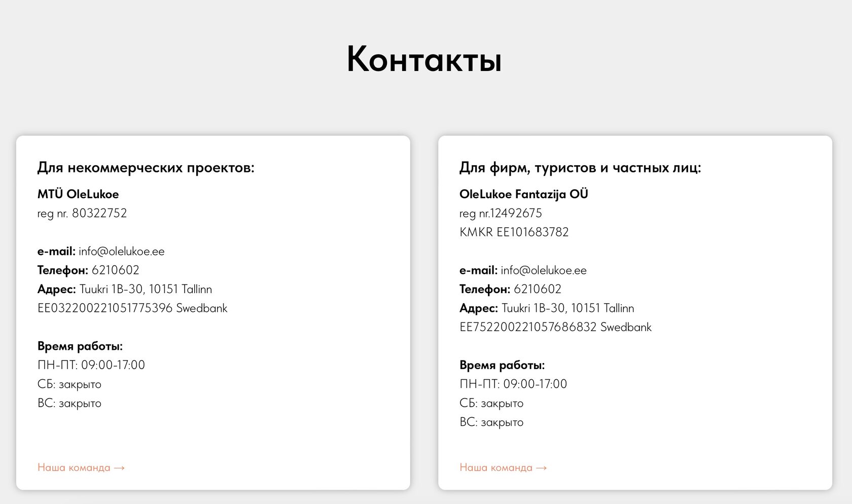
Task: Click phone 6210602 in MTÜ OleLukoe card
Action: pyautogui.click(x=116, y=270)
